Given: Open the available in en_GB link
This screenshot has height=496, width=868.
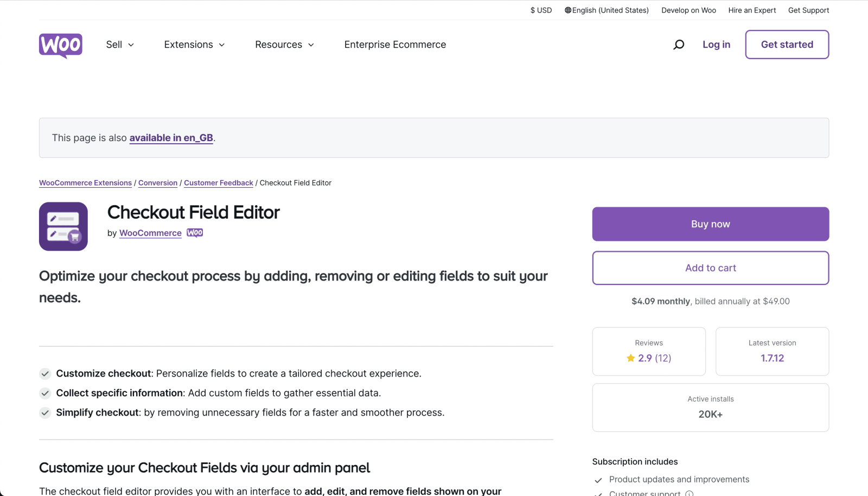Looking at the screenshot, I should click(171, 138).
